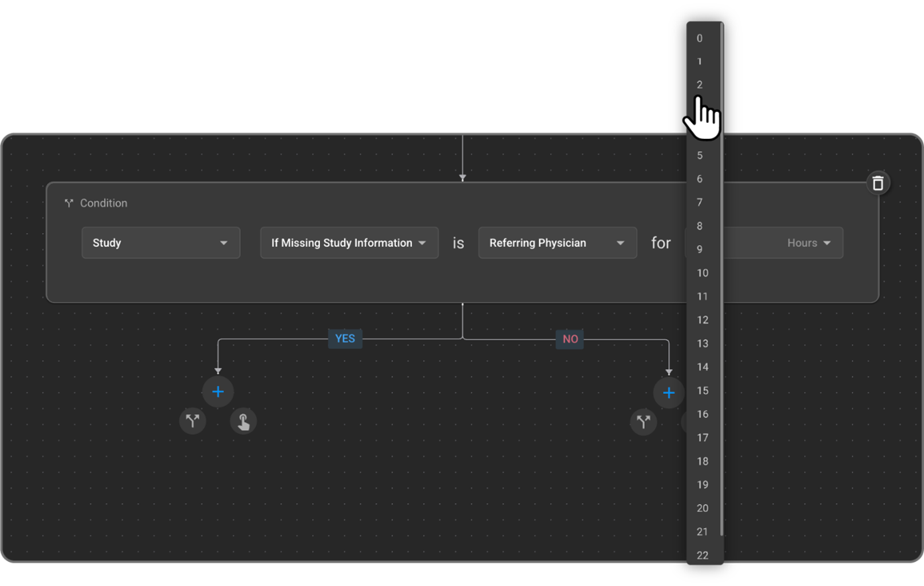Add a condition branch under YES path
The height and width of the screenshot is (586, 924).
coord(193,422)
